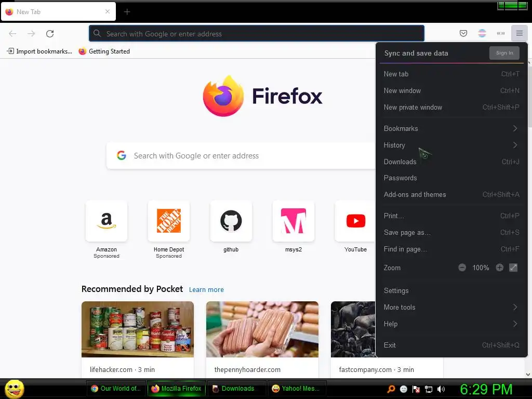Toggle full screen icon in Zoom row

click(513, 268)
